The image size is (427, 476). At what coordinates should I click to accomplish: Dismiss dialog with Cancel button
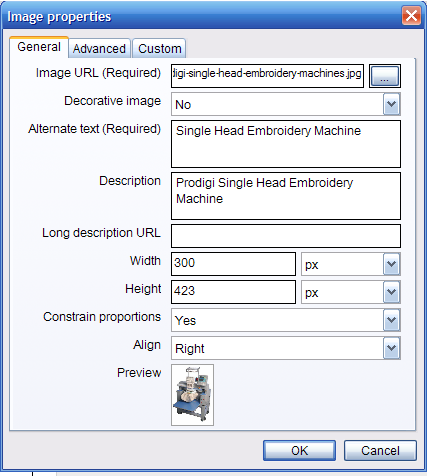(380, 451)
